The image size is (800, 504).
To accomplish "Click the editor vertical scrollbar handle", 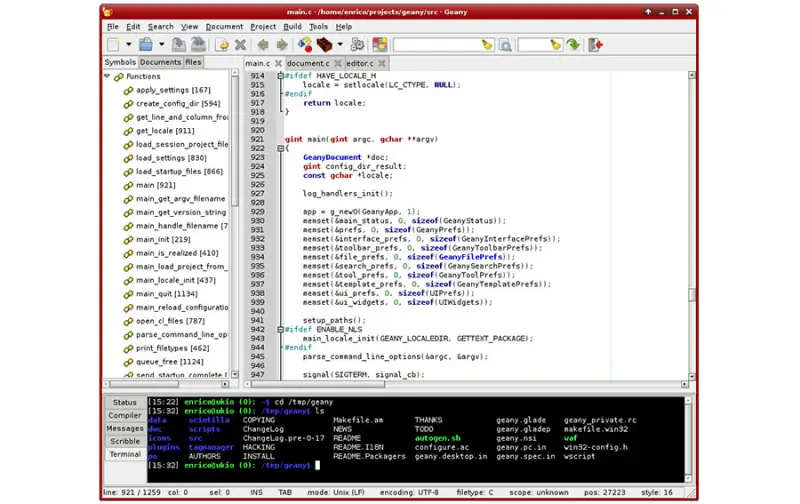I will click(x=692, y=295).
